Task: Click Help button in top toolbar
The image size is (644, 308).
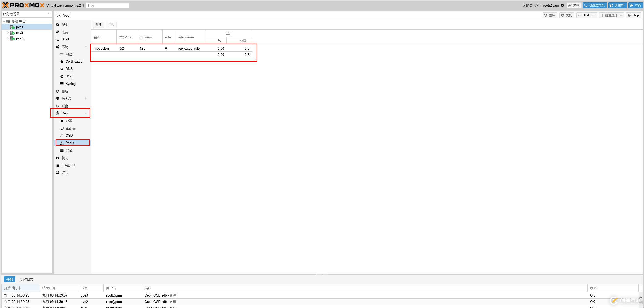Action: [x=634, y=16]
